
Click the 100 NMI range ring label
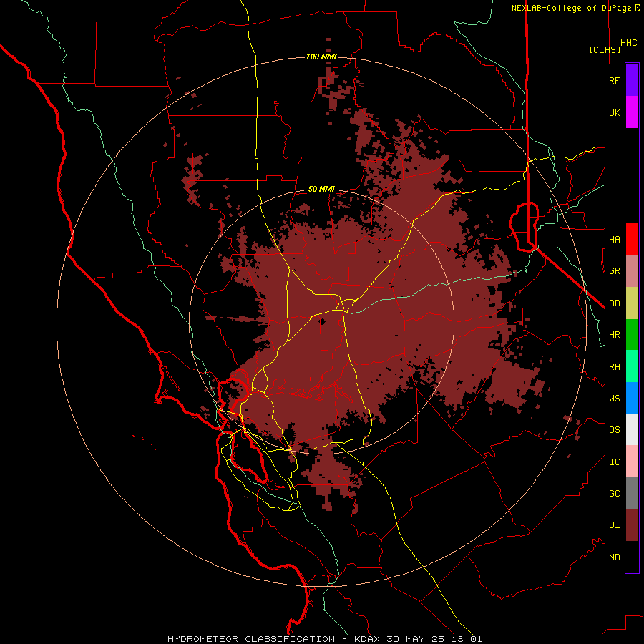click(321, 57)
